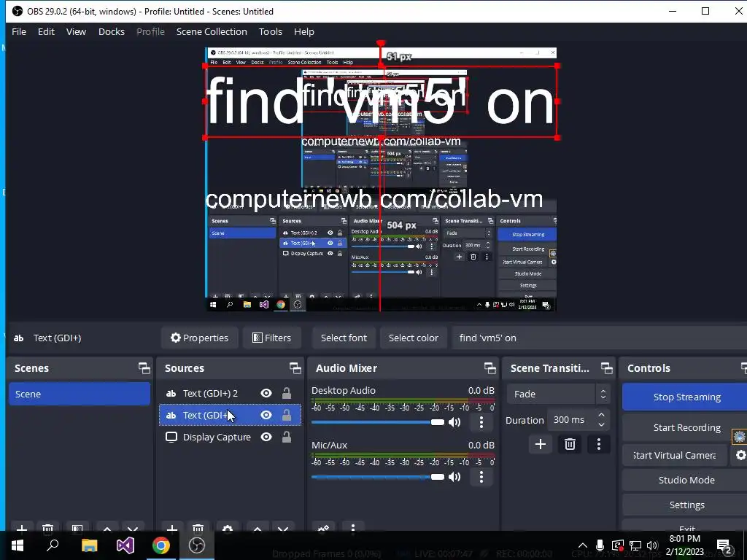Click the Properties button
Viewport: 747px width, 560px height.
tap(200, 338)
